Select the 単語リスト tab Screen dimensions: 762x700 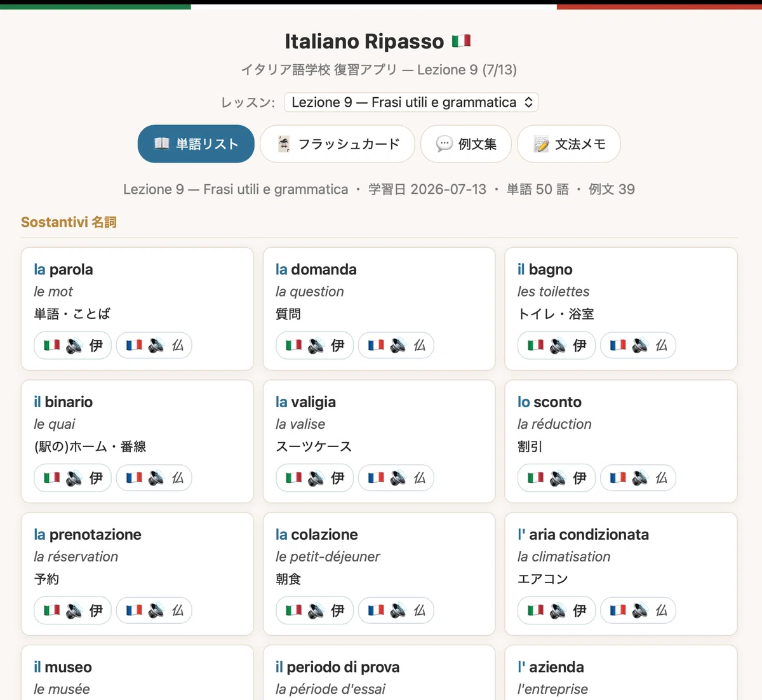point(196,144)
